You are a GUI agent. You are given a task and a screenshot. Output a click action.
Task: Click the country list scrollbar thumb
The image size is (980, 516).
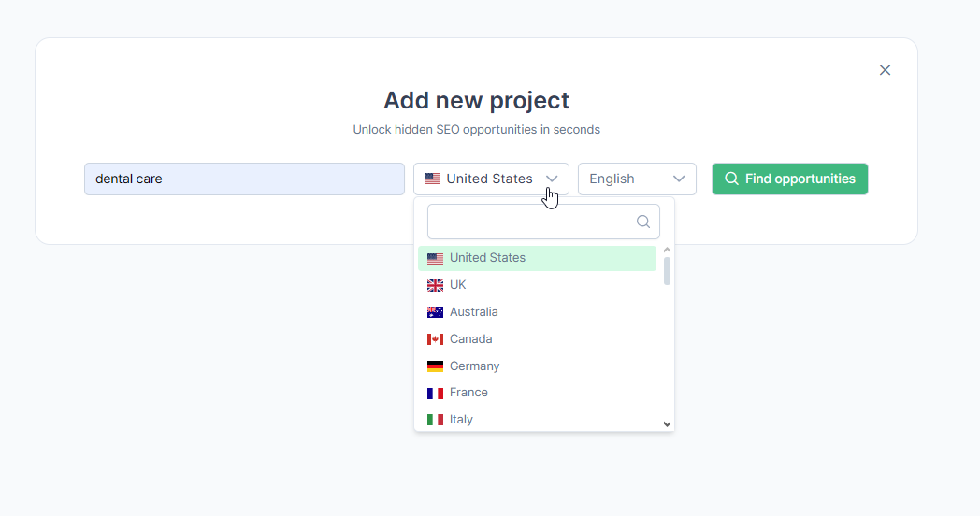pyautogui.click(x=667, y=271)
